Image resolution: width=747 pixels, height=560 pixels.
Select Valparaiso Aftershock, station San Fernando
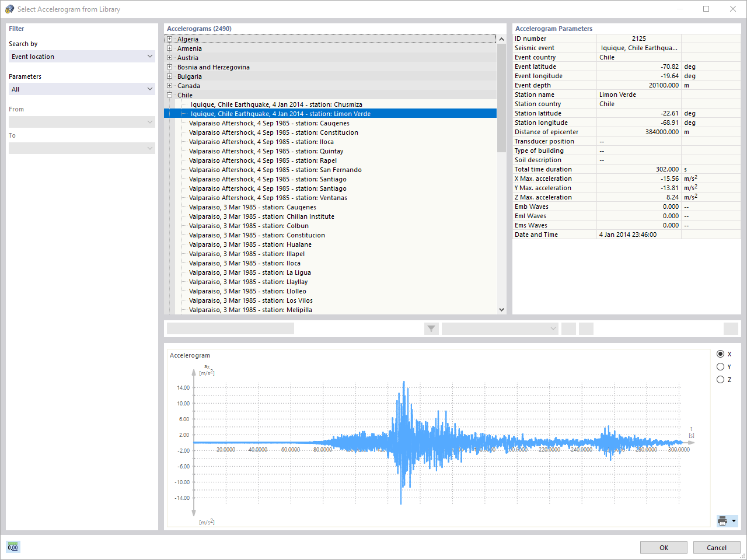(275, 170)
